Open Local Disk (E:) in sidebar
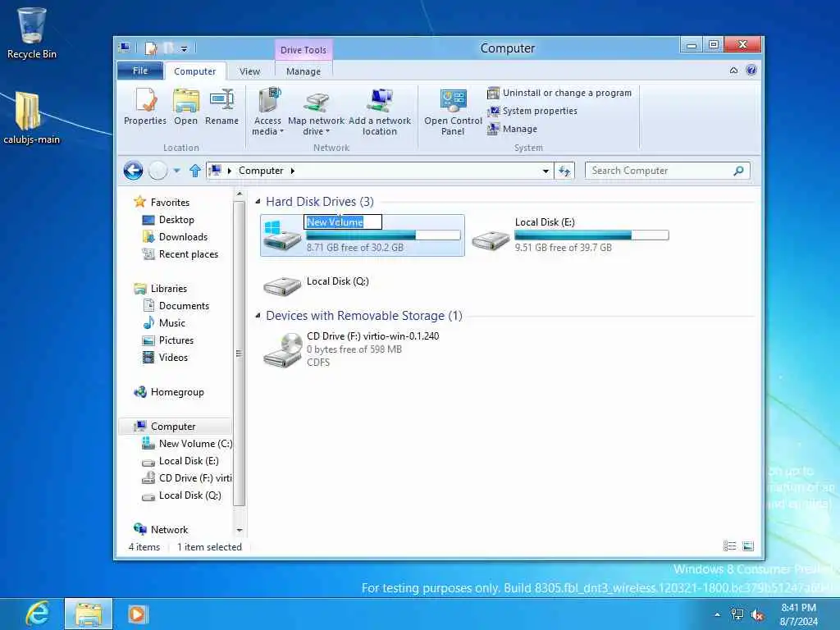This screenshot has width=840, height=630. [188, 461]
